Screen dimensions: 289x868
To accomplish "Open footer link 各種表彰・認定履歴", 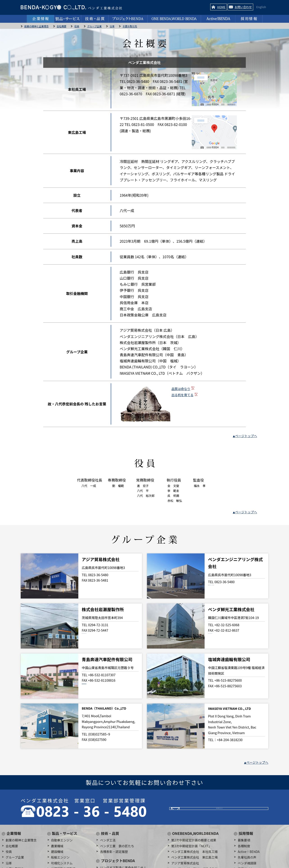I will pyautogui.click(x=114, y=852).
